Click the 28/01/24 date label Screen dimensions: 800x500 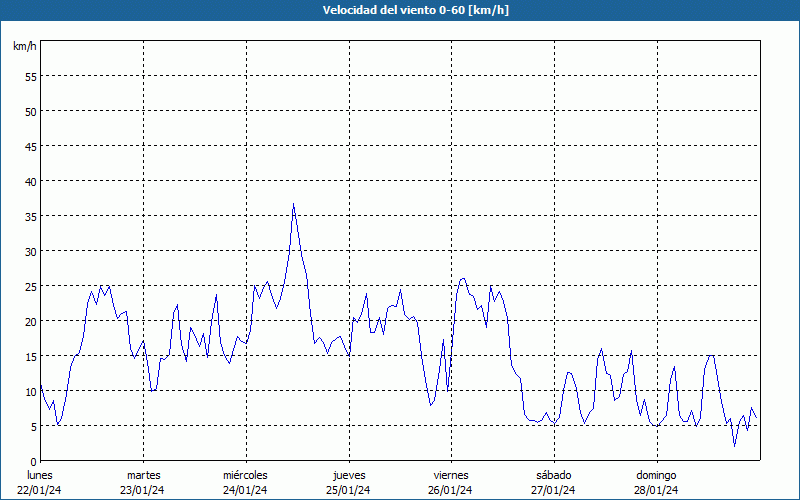(656, 490)
